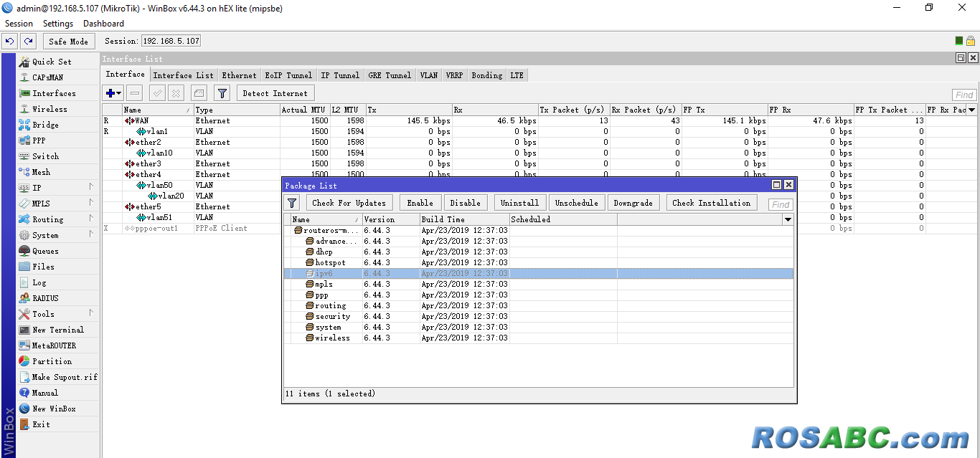Viewport: 980px width, 458px height.
Task: Open New Terminal from sidebar
Action: [x=57, y=330]
